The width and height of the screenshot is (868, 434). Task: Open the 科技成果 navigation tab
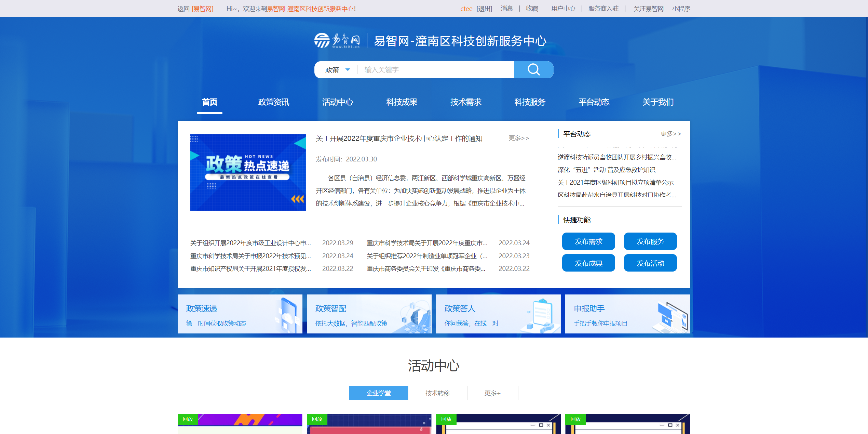pyautogui.click(x=402, y=102)
